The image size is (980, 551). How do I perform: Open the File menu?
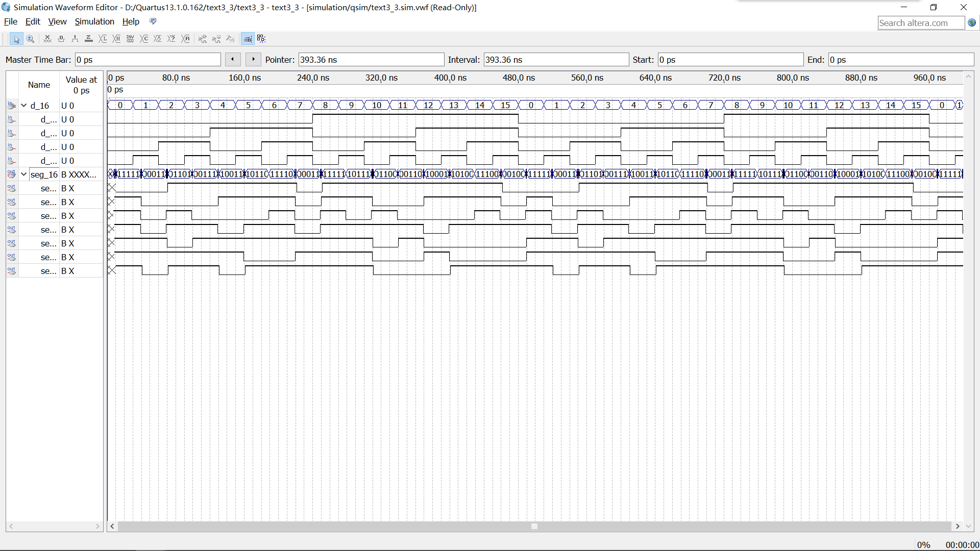tap(11, 21)
